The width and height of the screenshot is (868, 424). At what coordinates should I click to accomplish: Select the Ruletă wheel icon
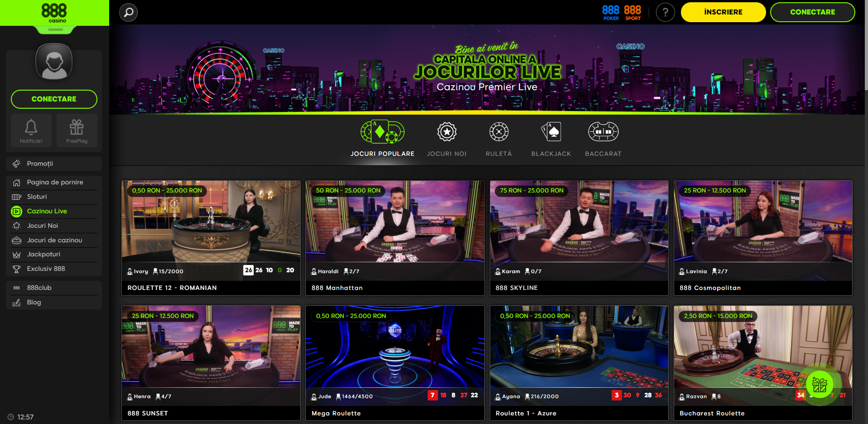click(x=499, y=132)
